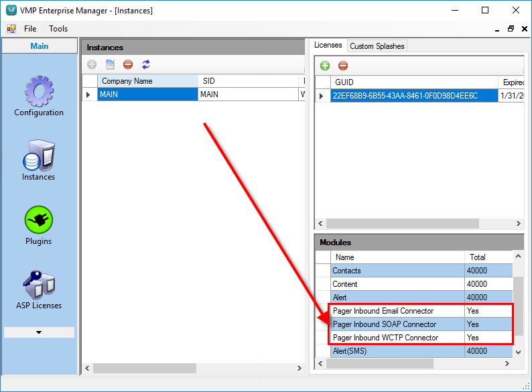Open the File menu
The height and width of the screenshot is (392, 532).
(x=30, y=29)
